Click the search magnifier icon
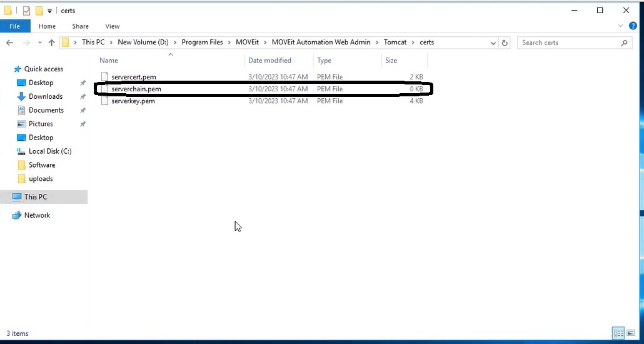The image size is (644, 344). (x=624, y=43)
